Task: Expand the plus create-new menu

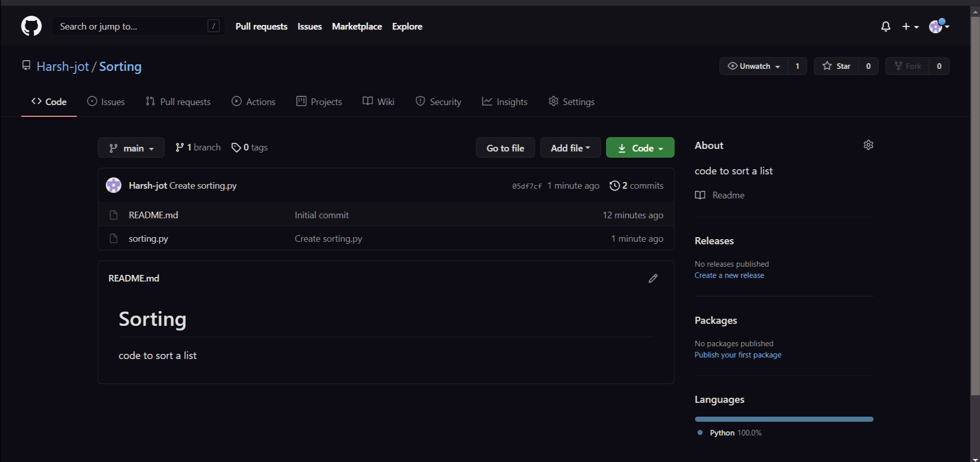Action: 910,27
